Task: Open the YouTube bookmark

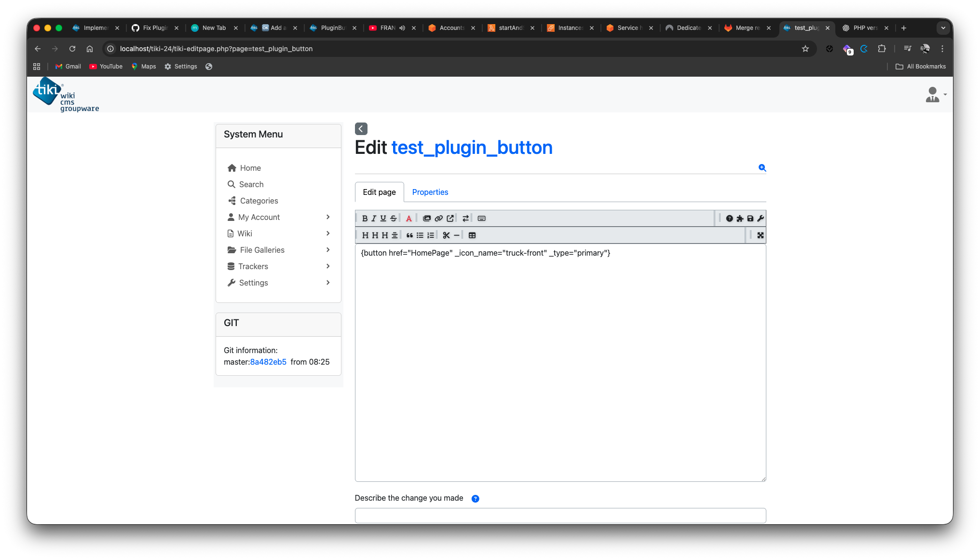Action: 106,67
